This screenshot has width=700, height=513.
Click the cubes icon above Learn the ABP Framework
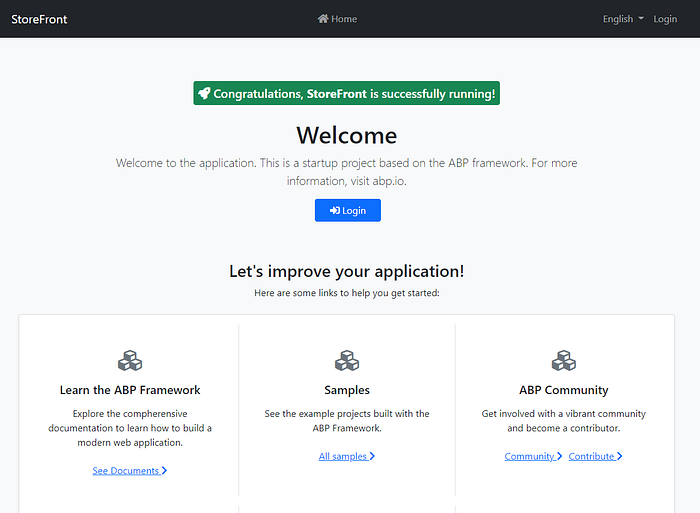click(130, 361)
